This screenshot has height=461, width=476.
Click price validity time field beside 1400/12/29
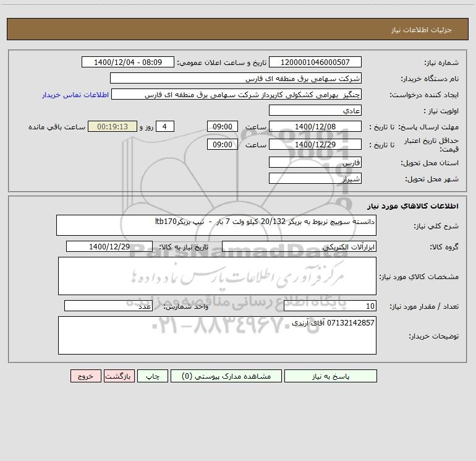coord(222,144)
